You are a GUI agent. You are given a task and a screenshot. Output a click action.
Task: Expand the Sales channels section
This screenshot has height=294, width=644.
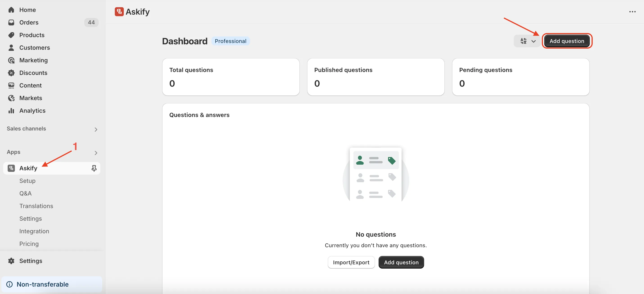tap(96, 129)
